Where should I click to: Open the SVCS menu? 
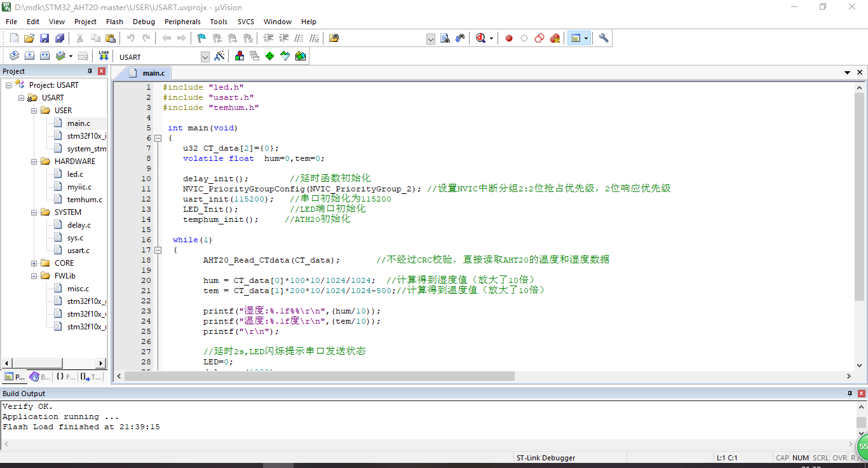246,22
